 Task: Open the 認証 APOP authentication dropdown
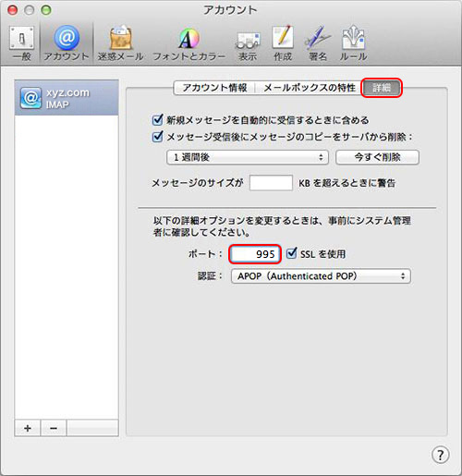(x=321, y=275)
